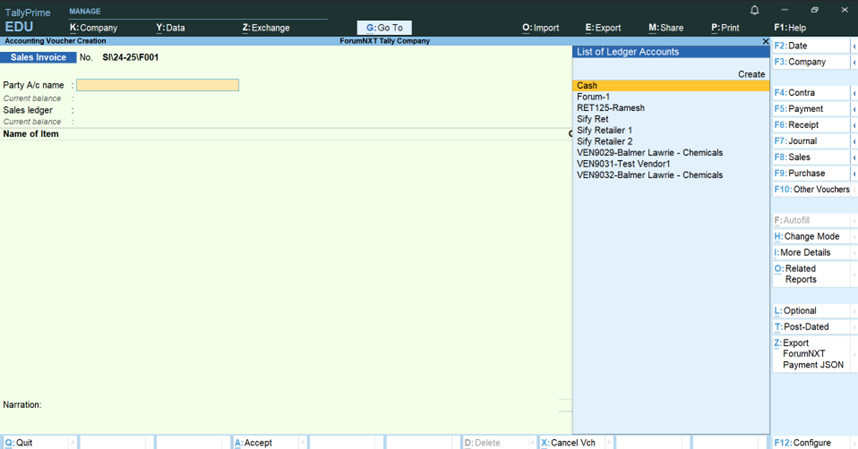Open the notifications bell icon
The width and height of the screenshot is (858, 449).
(755, 10)
